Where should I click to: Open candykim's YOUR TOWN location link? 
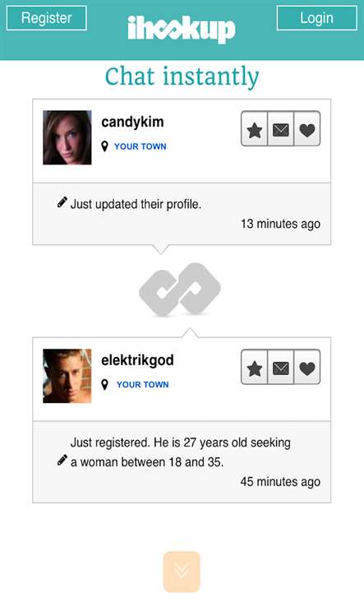[x=141, y=146]
